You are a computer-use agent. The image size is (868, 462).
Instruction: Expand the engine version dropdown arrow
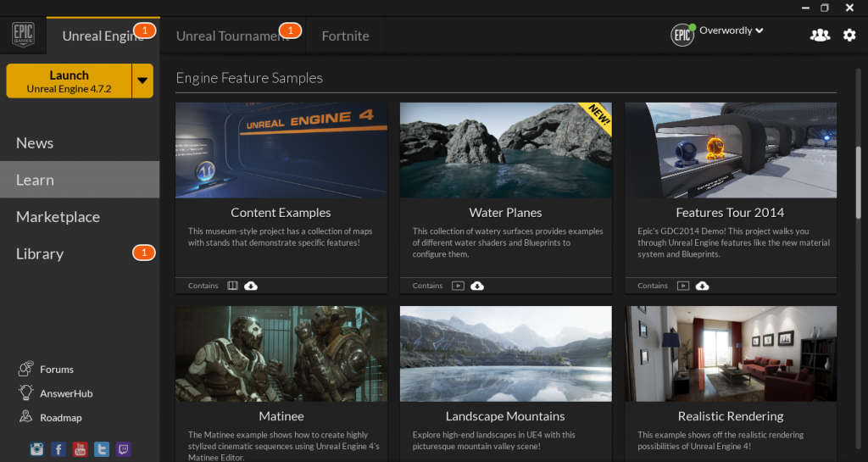pos(142,81)
